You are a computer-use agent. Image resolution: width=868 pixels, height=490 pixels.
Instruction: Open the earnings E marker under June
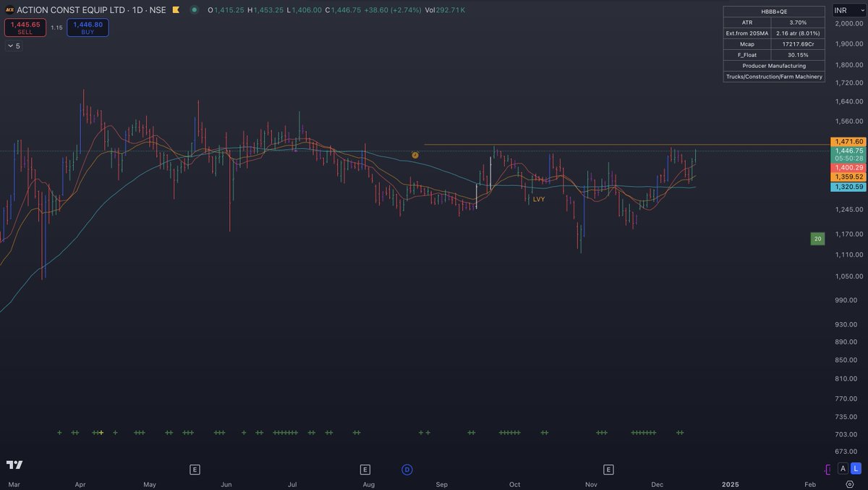click(x=195, y=470)
